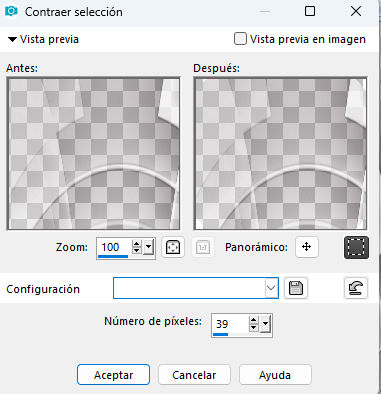Collapse the Vista previa section triangle

click(12, 40)
